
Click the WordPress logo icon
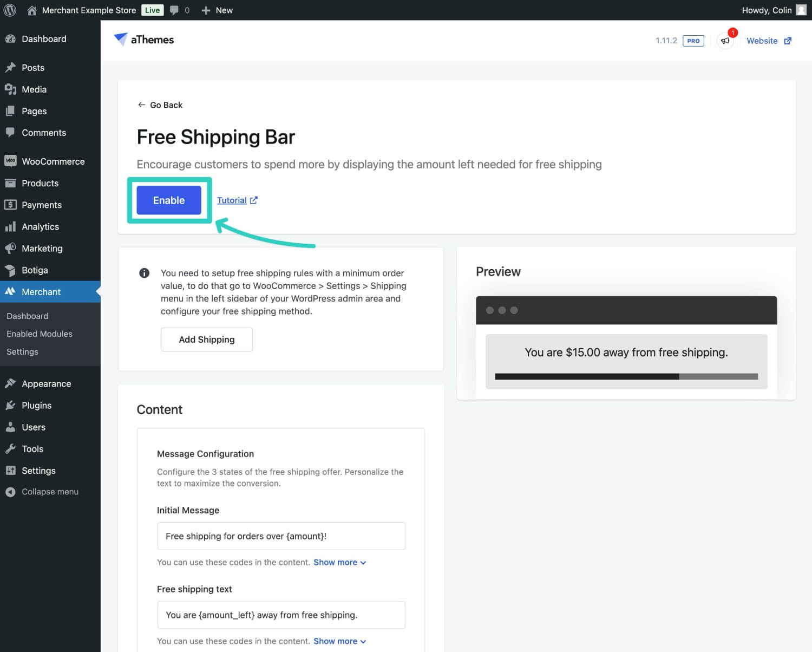[10, 10]
